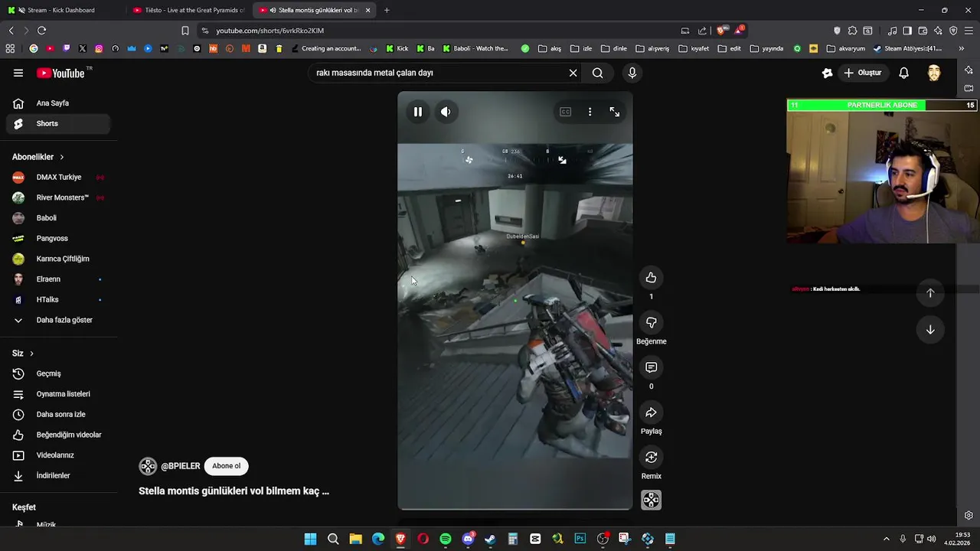Open the kıyafet bookmarks folder
Screen dimensions: 980x551
[694, 48]
